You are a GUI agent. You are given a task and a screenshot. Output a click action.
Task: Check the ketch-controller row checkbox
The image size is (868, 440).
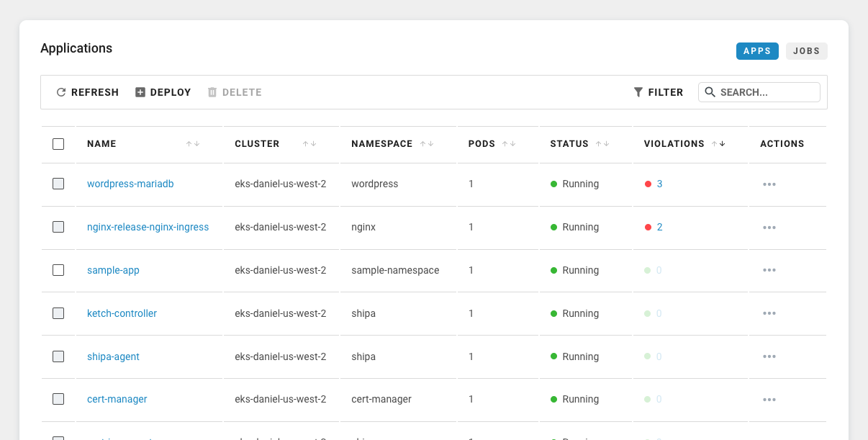(x=58, y=313)
